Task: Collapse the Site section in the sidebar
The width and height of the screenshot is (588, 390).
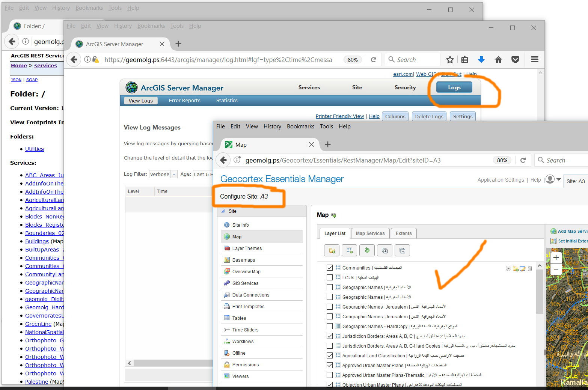Action: (223, 211)
